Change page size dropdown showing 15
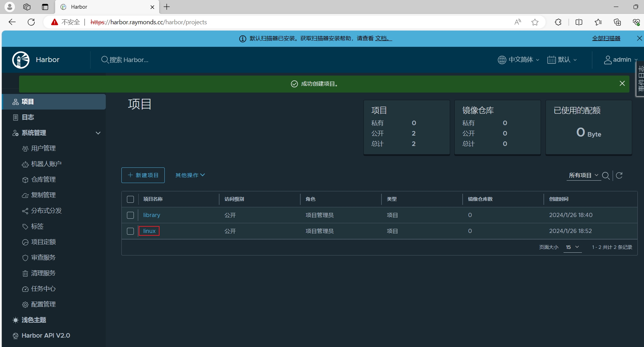 [573, 247]
